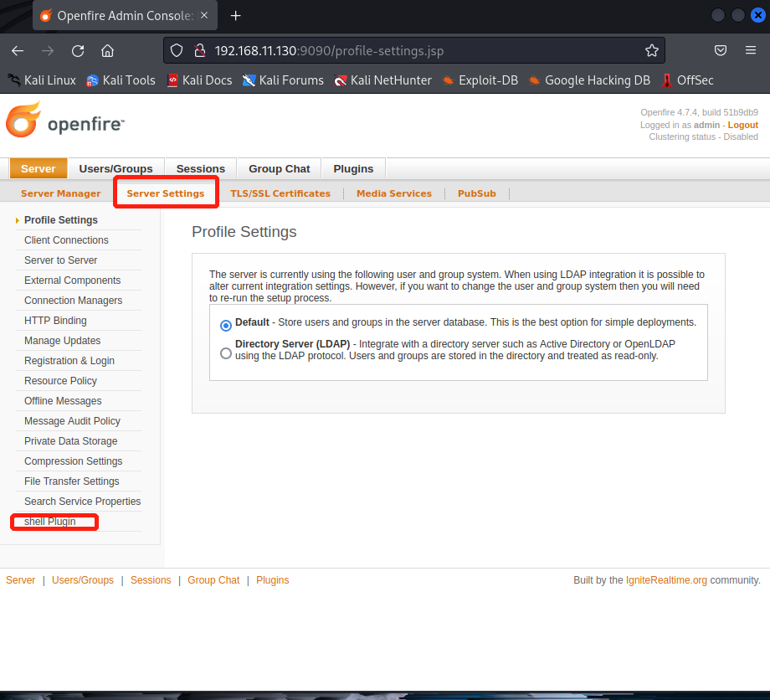This screenshot has width=770, height=700.
Task: Click the Firefox reload page icon
Action: tap(78, 50)
